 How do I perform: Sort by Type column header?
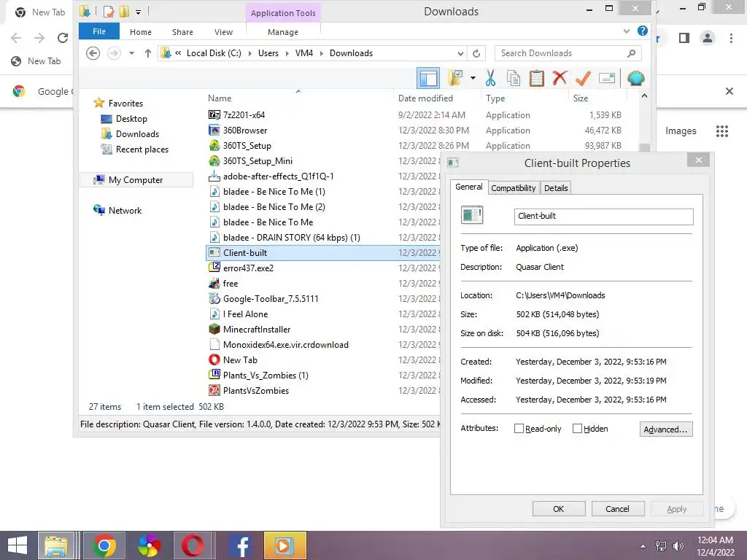(495, 98)
